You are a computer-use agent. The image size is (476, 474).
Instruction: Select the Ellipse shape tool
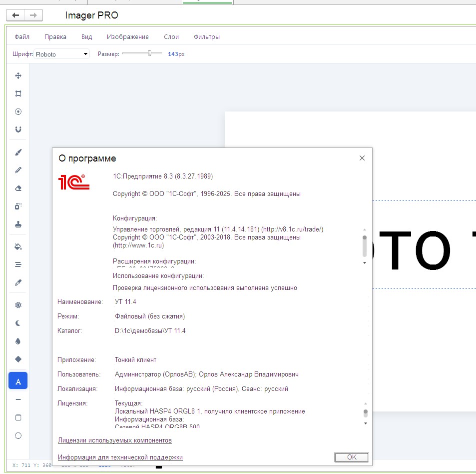(18, 435)
